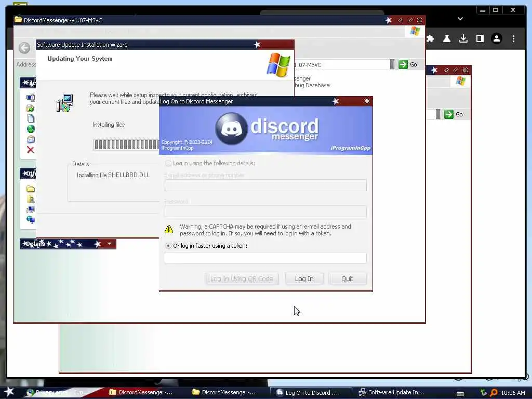This screenshot has height=399, width=532.
Task: Click My Network Places icon in Other Places
Action: 31,220
